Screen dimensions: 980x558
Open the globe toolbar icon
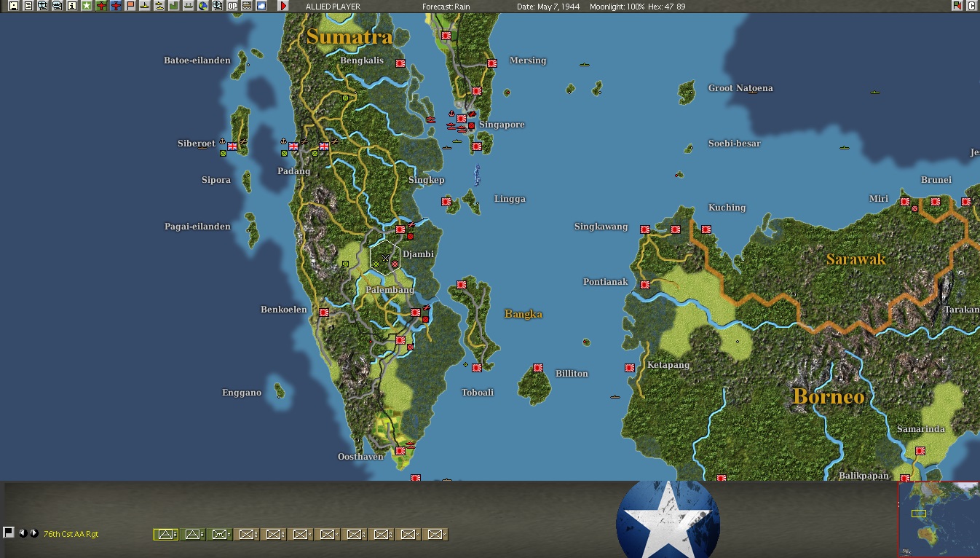point(203,6)
